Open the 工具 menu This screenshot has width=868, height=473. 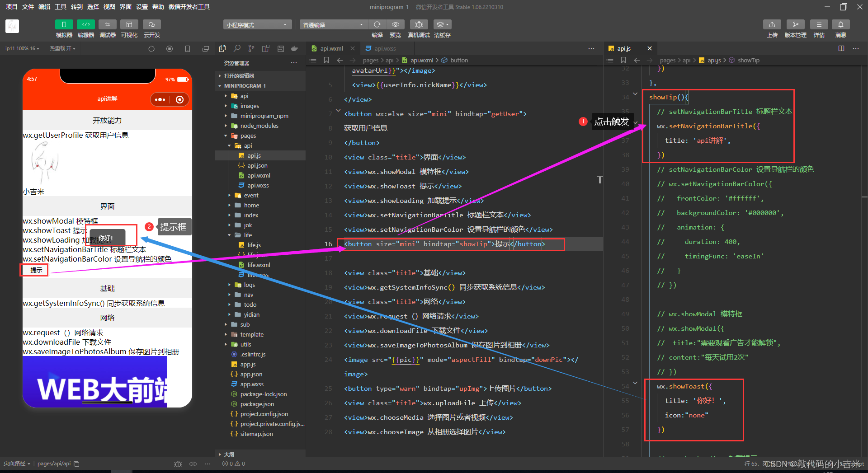(x=61, y=7)
